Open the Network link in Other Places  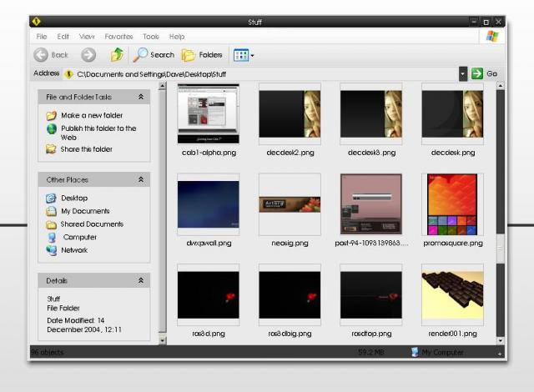(x=74, y=250)
